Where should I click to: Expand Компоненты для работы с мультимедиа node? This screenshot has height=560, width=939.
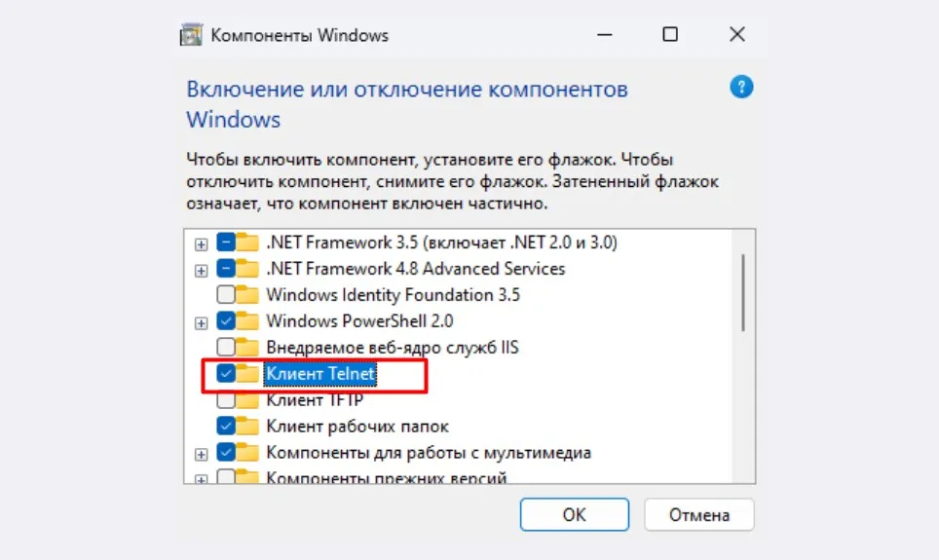(202, 455)
